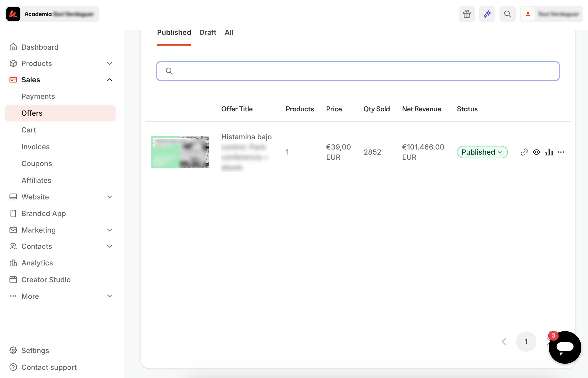Click the top-right search magnifier icon
The image size is (588, 378).
(507, 14)
